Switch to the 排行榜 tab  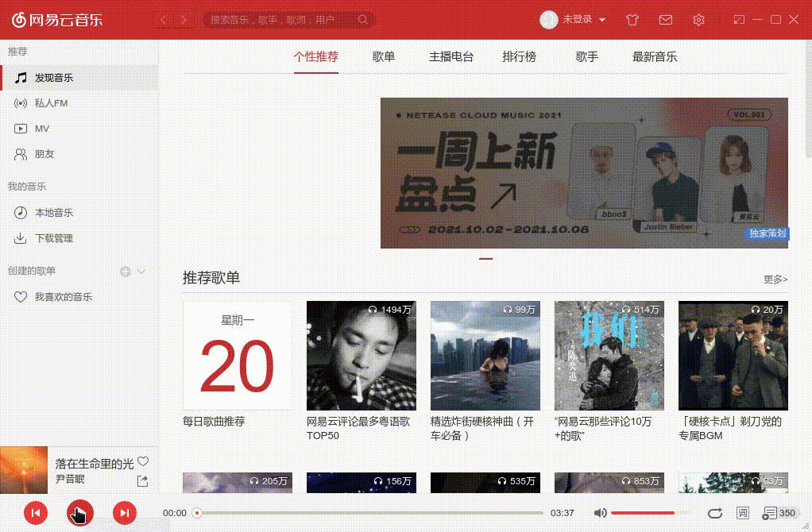coord(520,56)
